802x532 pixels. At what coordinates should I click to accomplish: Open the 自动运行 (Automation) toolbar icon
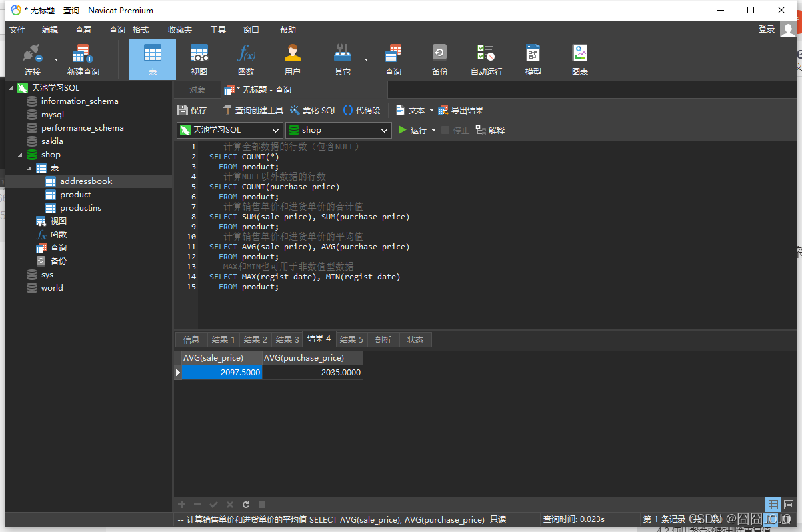click(487, 60)
